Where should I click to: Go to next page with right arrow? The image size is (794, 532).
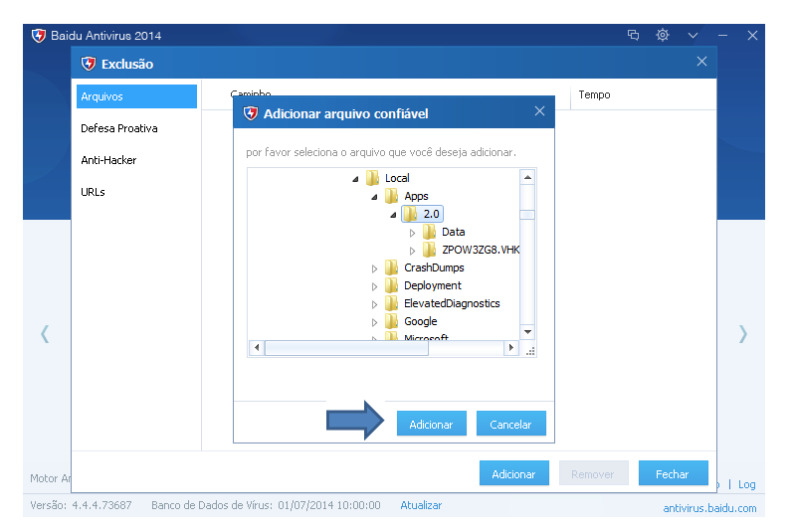(743, 334)
